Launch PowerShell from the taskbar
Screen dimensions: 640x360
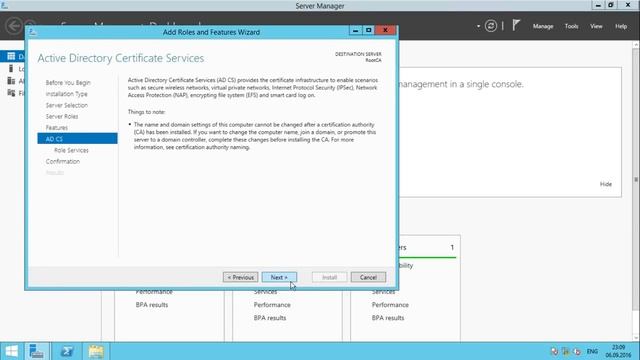coord(67,351)
